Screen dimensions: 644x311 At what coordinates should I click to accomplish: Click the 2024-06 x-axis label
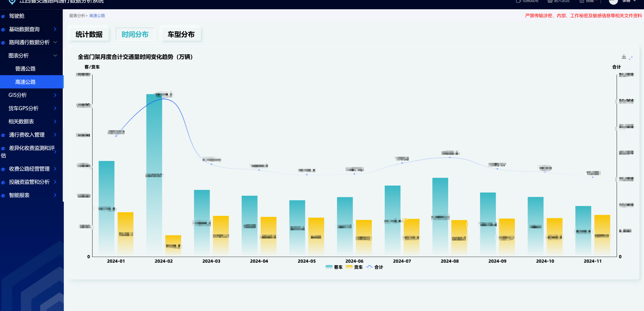tap(355, 261)
